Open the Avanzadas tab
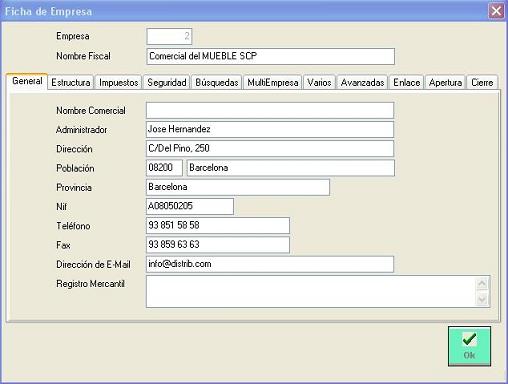This screenshot has height=384, width=508. [x=362, y=82]
